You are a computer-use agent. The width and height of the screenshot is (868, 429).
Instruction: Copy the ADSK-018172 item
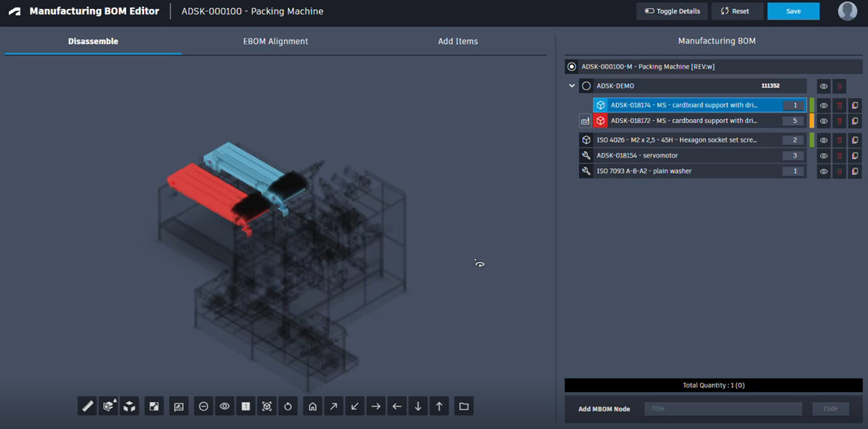click(x=854, y=121)
